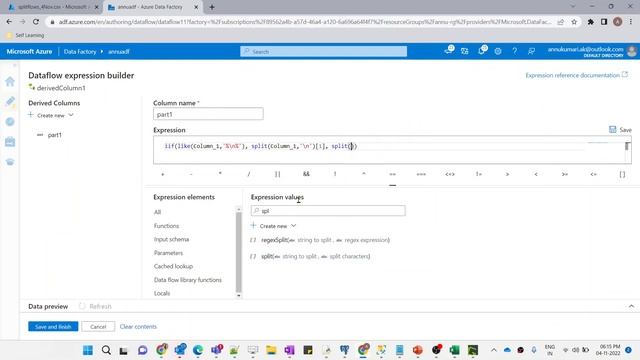Open the Learning center icon in sidebar
The height and width of the screenshot is (360, 640).
click(10, 162)
